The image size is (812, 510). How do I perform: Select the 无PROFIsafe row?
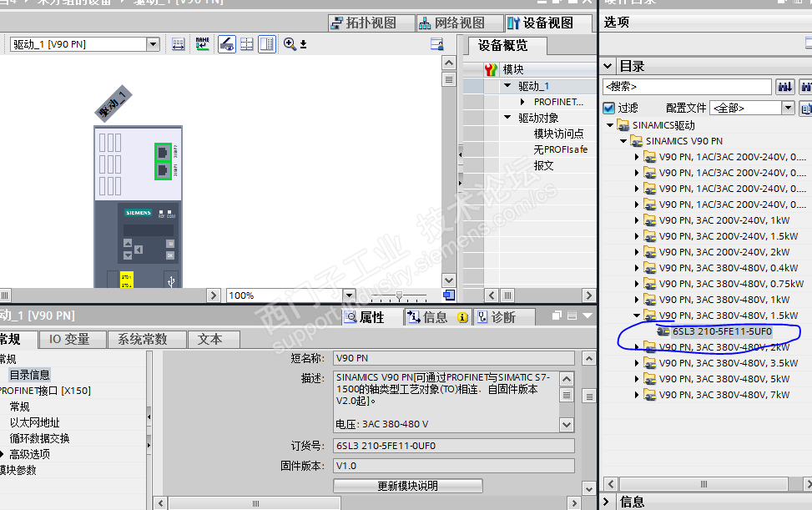pos(560,149)
